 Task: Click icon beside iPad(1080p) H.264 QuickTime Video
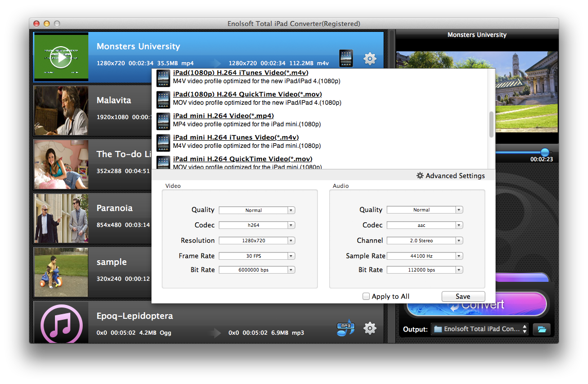pyautogui.click(x=163, y=100)
